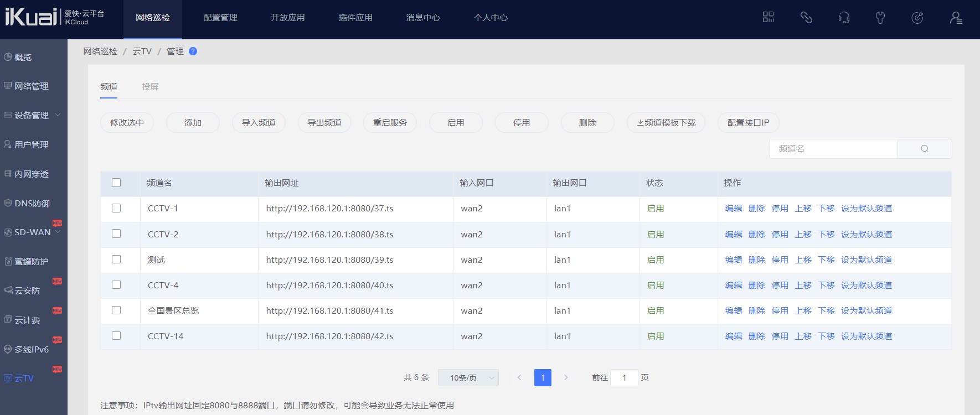
Task: Open 个人中心 top menu
Action: (x=491, y=18)
